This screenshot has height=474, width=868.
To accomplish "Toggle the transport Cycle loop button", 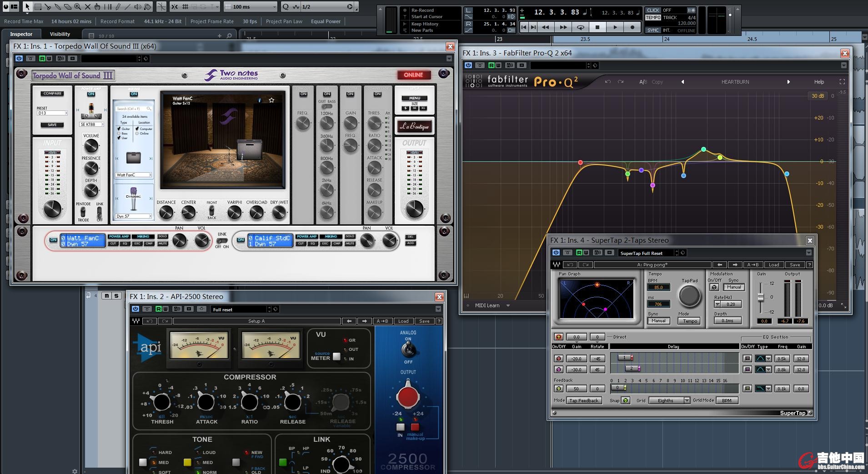I will click(x=580, y=27).
